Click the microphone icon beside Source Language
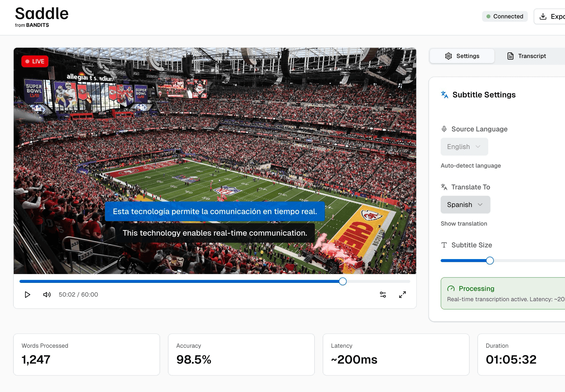 point(444,129)
